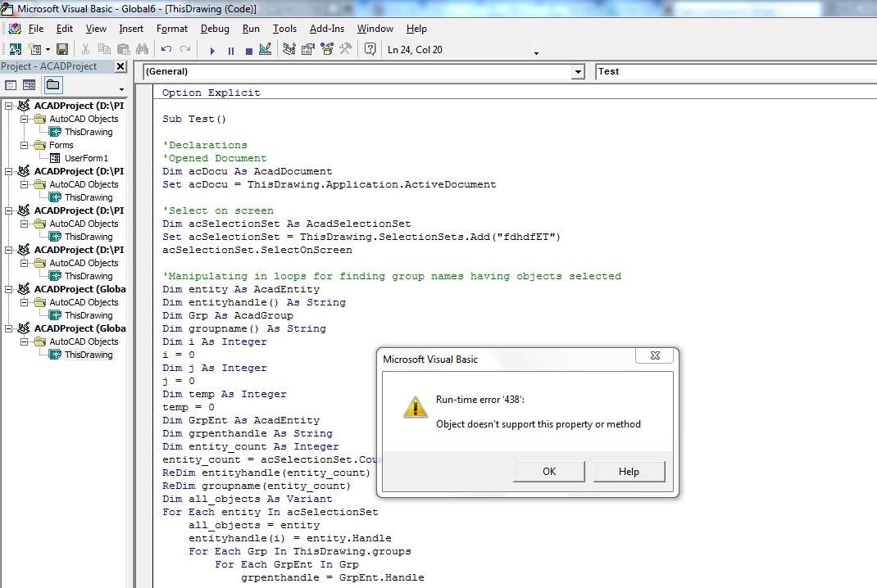The width and height of the screenshot is (877, 588).
Task: Click the Ln 24, Col 20 indicator
Action: pyautogui.click(x=415, y=50)
